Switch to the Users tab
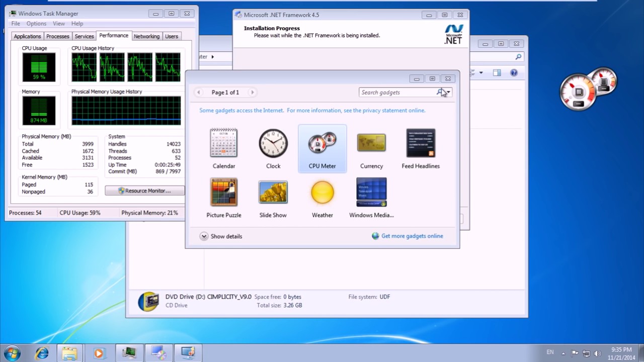 click(172, 36)
